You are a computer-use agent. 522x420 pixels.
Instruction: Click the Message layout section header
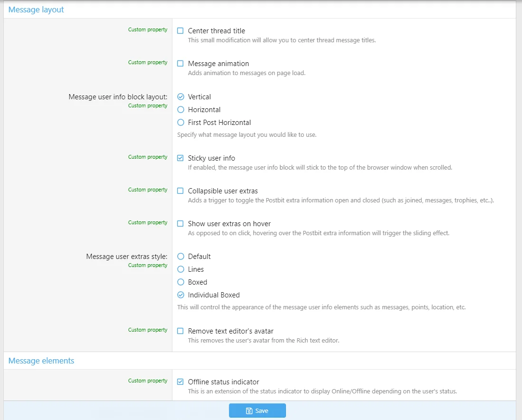pos(36,10)
